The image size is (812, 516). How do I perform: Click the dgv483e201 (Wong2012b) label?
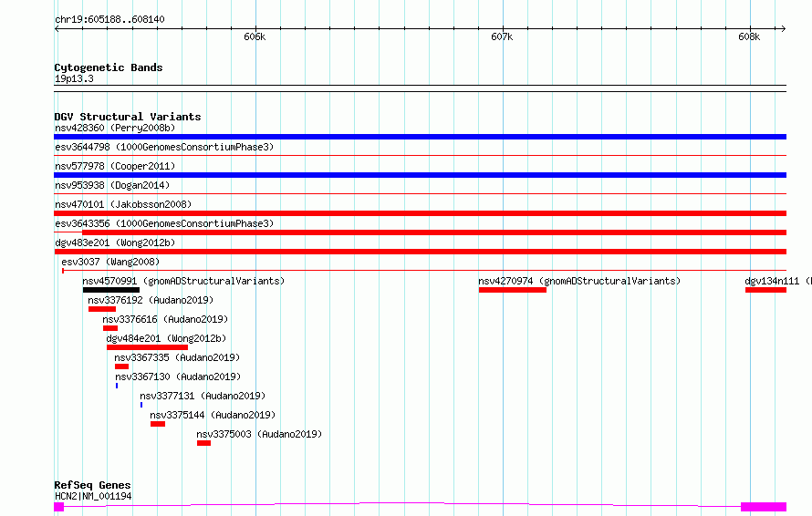coord(115,243)
